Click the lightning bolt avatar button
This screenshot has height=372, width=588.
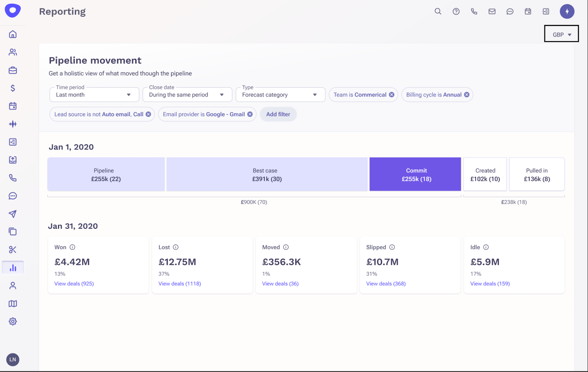[567, 11]
